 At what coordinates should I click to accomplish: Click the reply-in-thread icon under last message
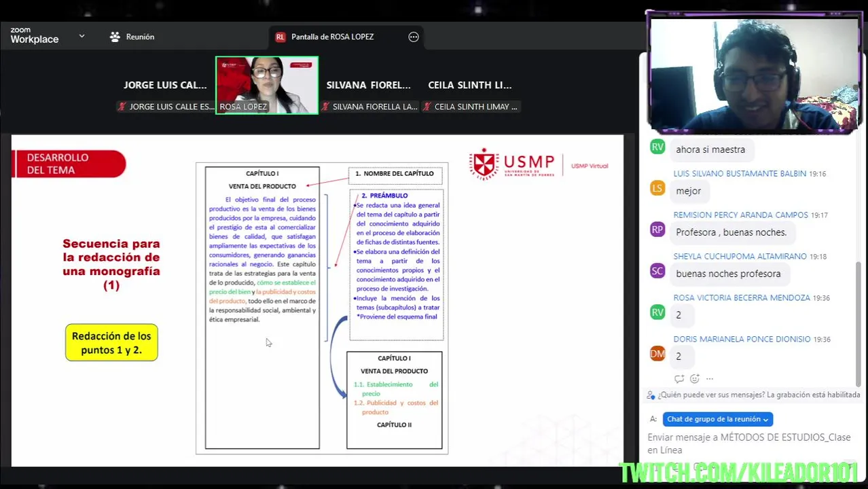coord(679,379)
